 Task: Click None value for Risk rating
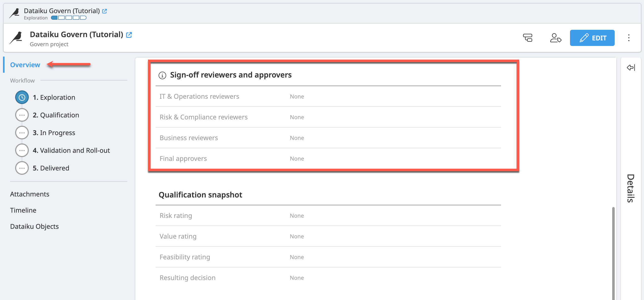[297, 216]
